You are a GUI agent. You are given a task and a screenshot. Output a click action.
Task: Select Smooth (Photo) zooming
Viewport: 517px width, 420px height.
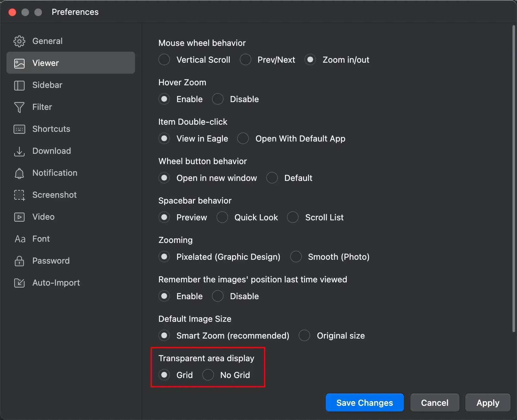click(296, 257)
